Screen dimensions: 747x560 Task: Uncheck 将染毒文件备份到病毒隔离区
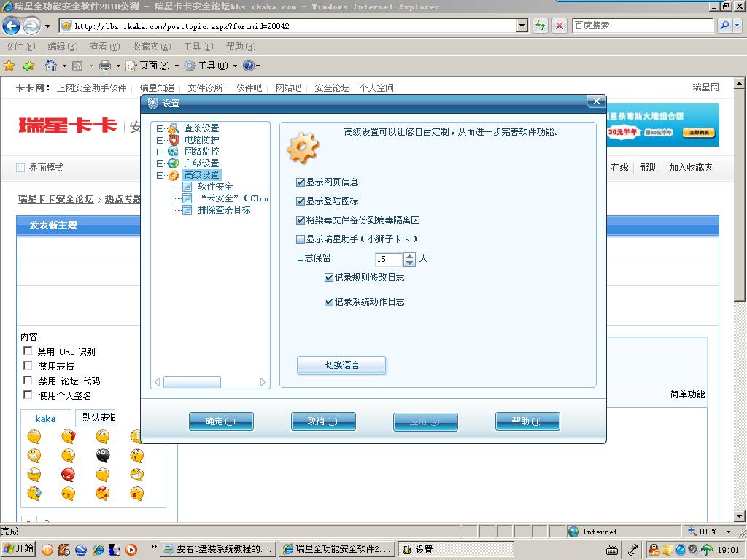click(x=301, y=220)
